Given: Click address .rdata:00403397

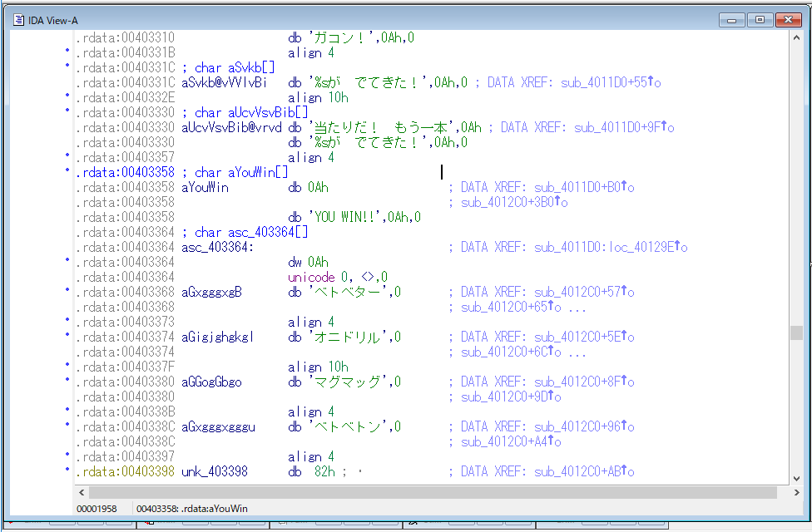Looking at the screenshot, I should tap(126, 456).
